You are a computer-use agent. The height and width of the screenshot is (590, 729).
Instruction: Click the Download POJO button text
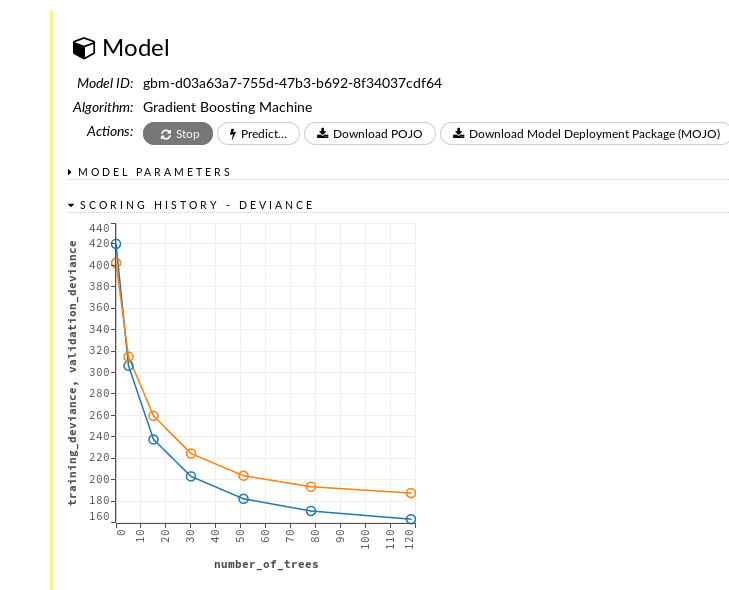pos(378,134)
